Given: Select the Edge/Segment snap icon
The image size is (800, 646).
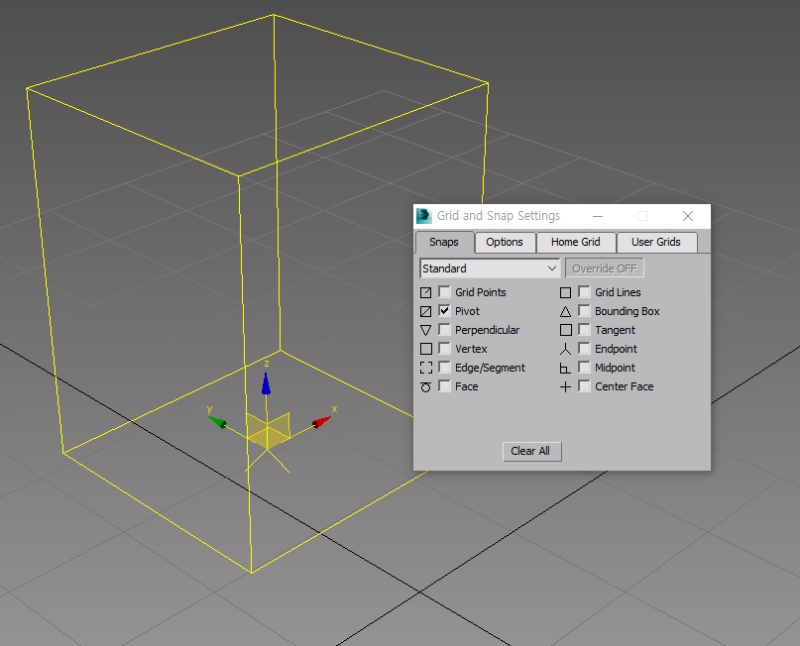Looking at the screenshot, I should click(x=425, y=367).
